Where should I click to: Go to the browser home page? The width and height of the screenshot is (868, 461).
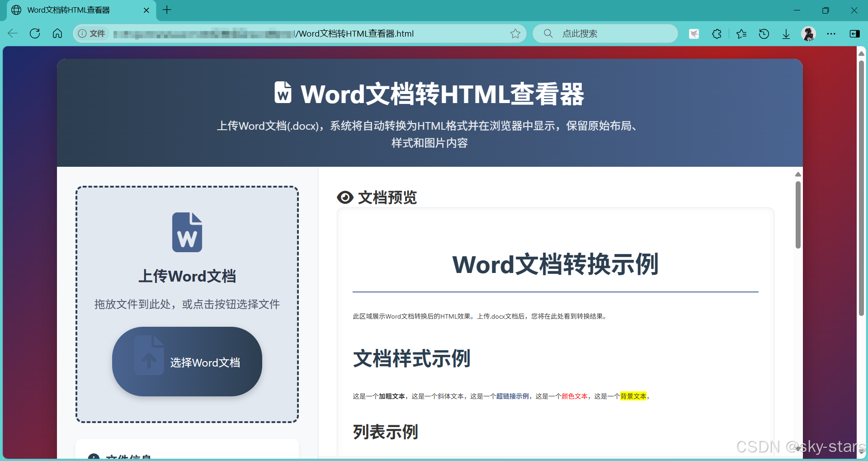57,33
